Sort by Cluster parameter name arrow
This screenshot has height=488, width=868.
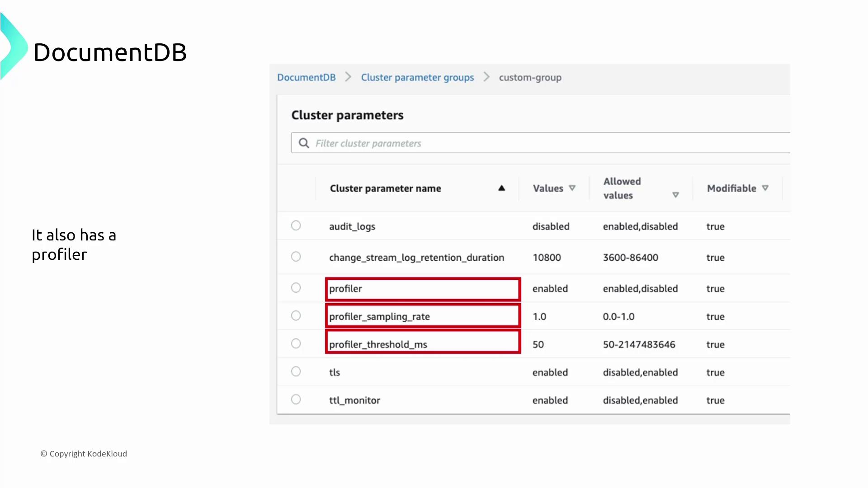[x=501, y=188]
